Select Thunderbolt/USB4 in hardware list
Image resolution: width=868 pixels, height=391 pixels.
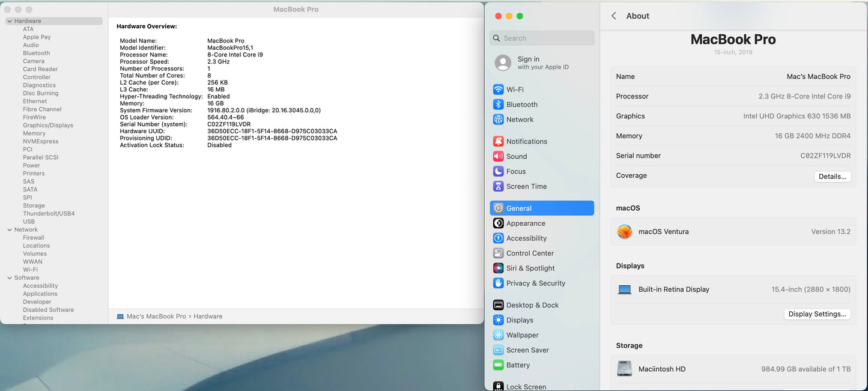pyautogui.click(x=49, y=214)
